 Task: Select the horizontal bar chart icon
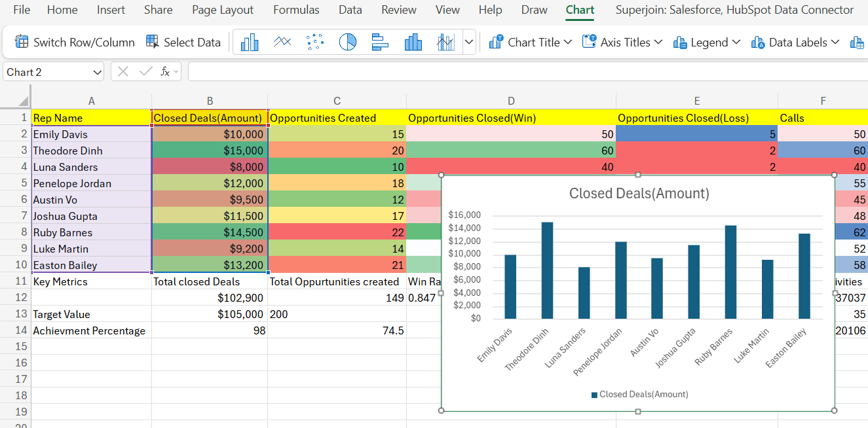pyautogui.click(x=381, y=43)
